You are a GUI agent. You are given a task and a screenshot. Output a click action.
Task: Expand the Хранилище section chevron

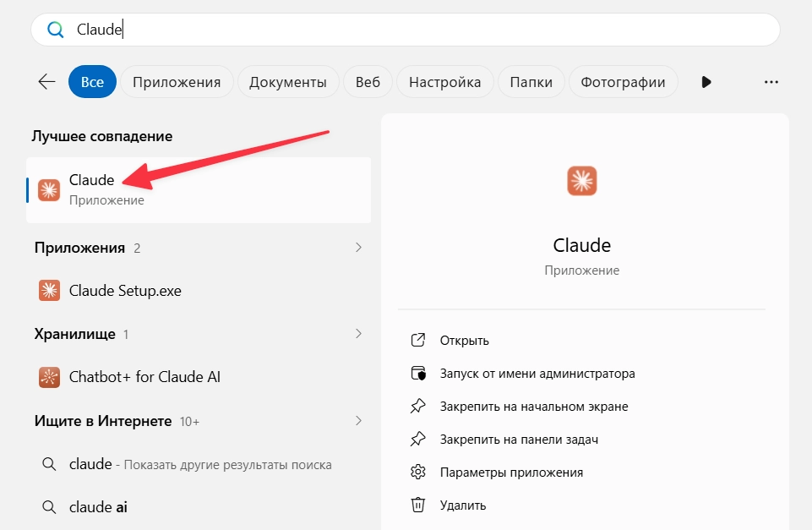[x=358, y=333]
